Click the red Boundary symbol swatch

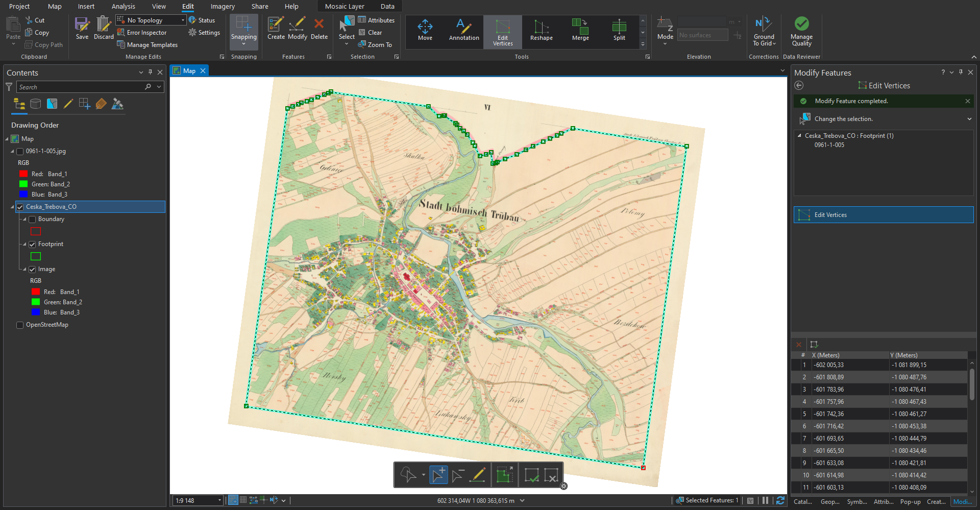[36, 232]
